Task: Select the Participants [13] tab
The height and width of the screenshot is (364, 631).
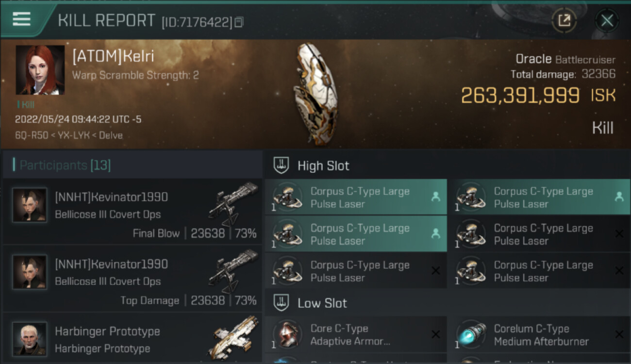Action: pyautogui.click(x=65, y=165)
